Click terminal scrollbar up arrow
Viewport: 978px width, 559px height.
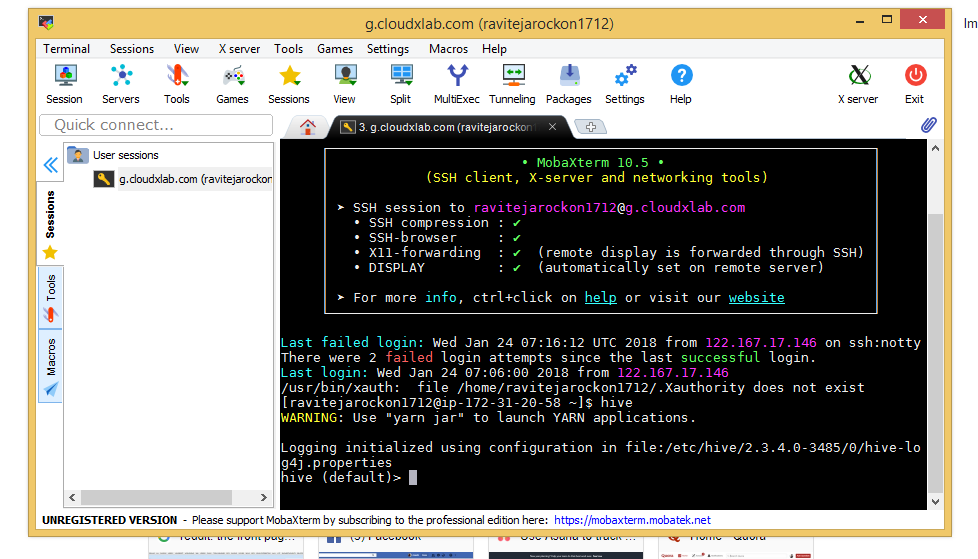click(x=935, y=148)
